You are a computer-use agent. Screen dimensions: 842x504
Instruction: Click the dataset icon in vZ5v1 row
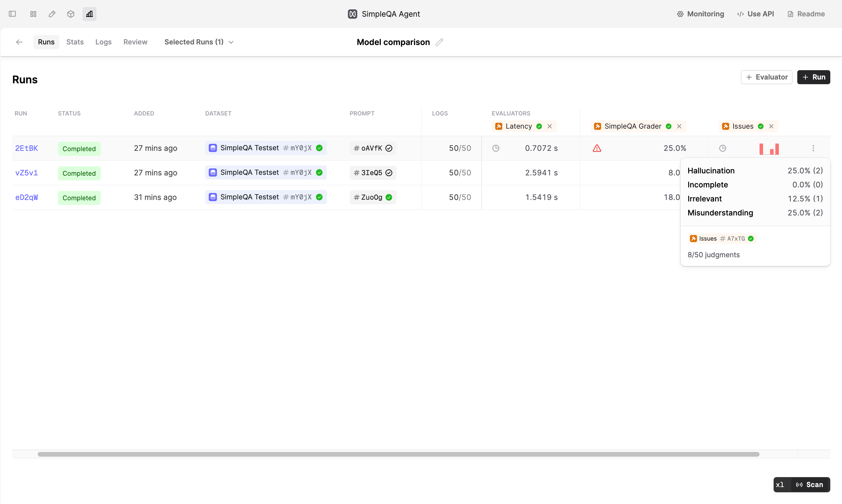point(213,172)
